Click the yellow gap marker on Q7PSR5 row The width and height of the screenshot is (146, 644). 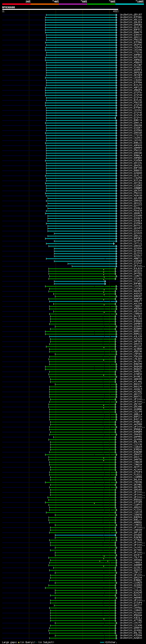[x=94, y=503]
